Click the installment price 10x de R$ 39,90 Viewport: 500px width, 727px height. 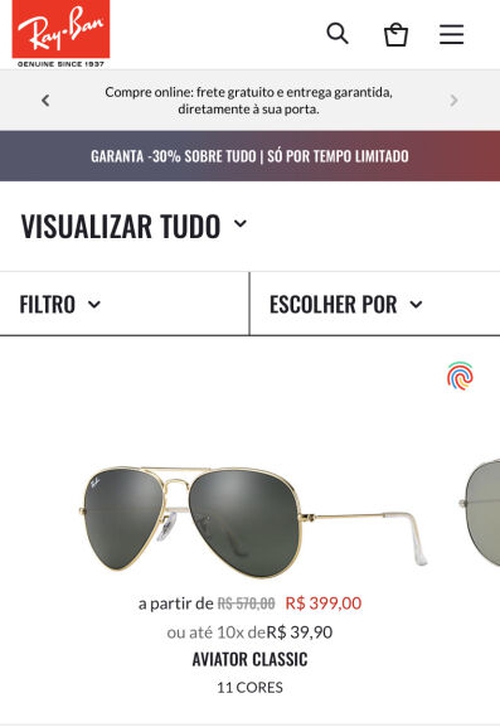point(250,632)
